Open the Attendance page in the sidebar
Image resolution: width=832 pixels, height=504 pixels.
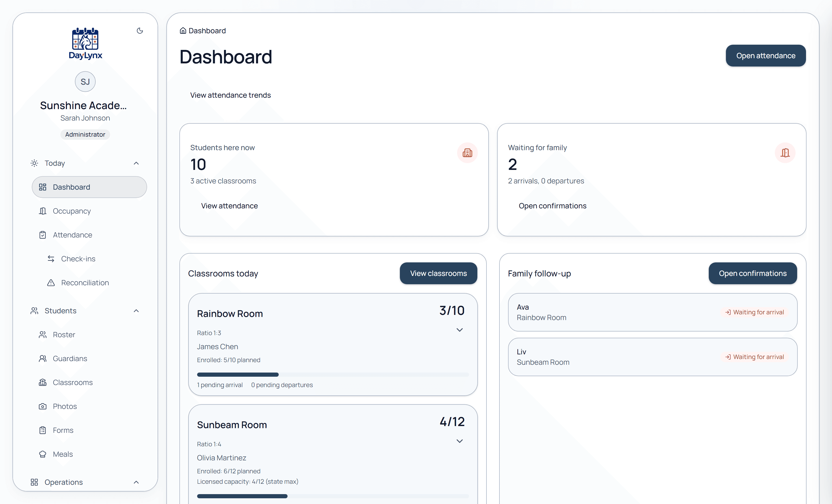point(89,235)
